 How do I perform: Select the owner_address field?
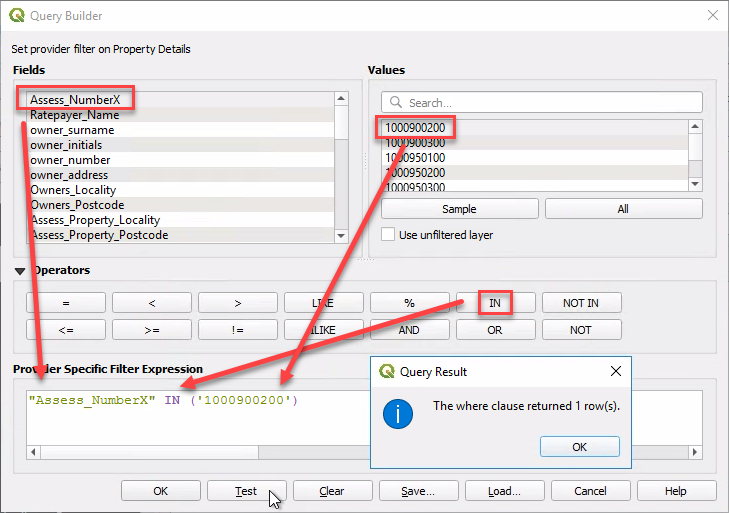(x=180, y=174)
